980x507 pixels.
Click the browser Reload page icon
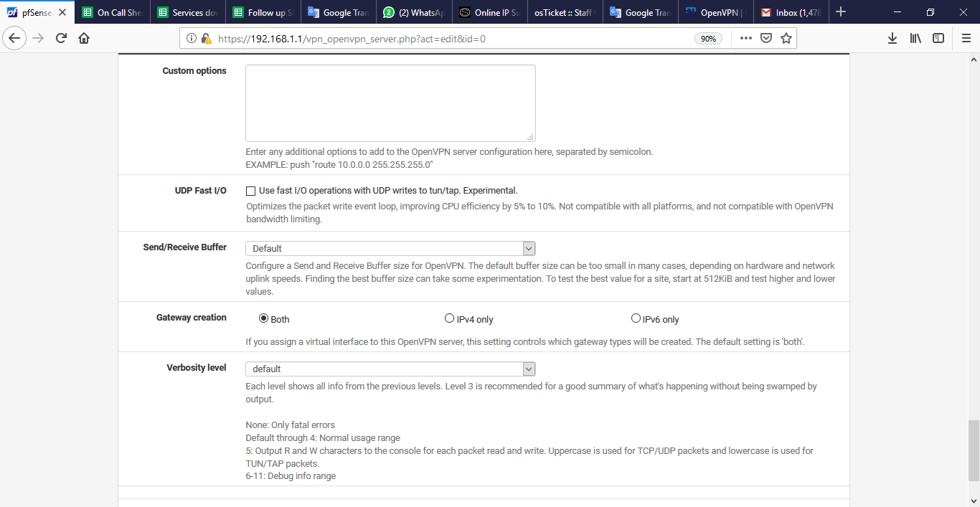pos(62,39)
